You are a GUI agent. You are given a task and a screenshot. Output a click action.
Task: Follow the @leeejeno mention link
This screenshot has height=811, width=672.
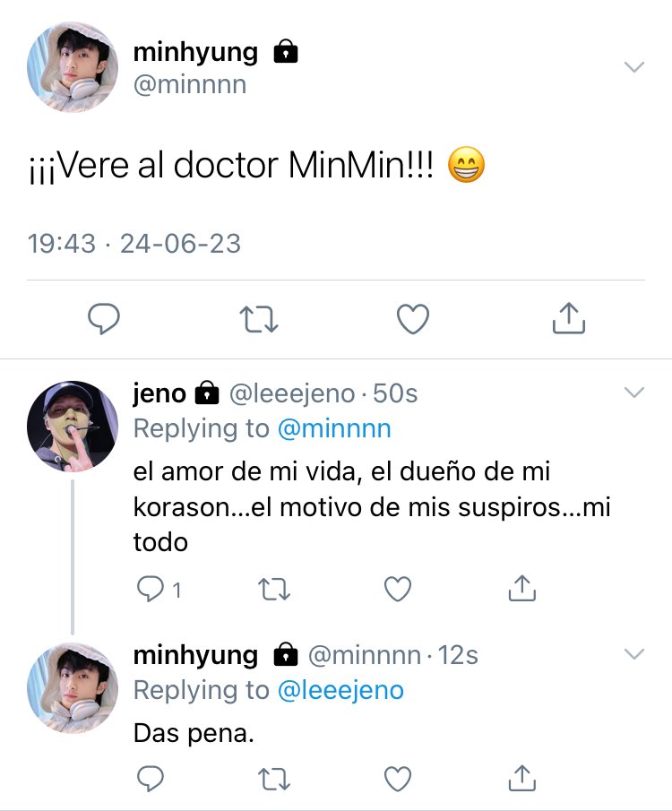[x=340, y=691]
